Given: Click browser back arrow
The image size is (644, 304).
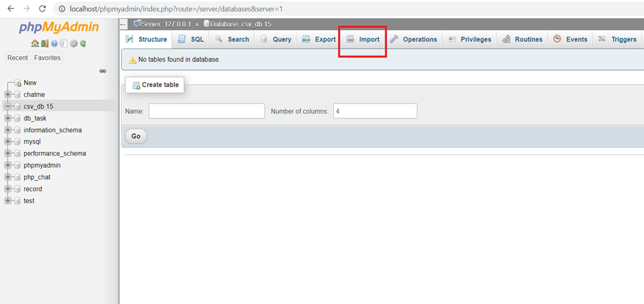Looking at the screenshot, I should [11, 8].
